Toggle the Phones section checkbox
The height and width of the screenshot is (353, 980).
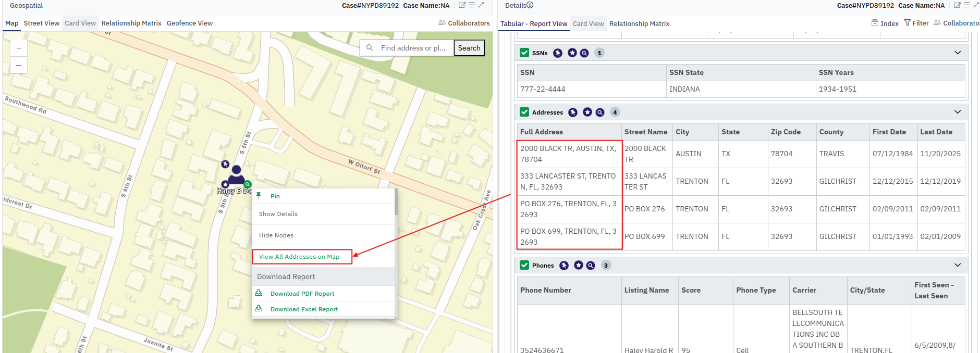[524, 265]
